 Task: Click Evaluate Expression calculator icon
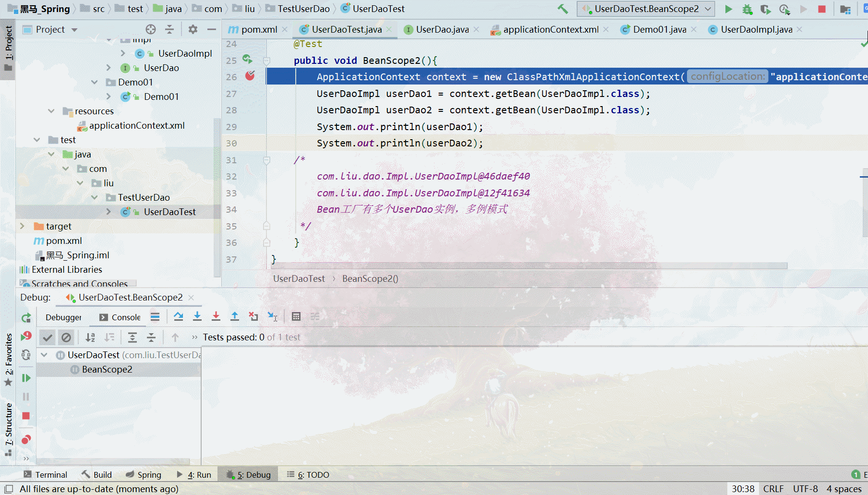click(x=296, y=316)
